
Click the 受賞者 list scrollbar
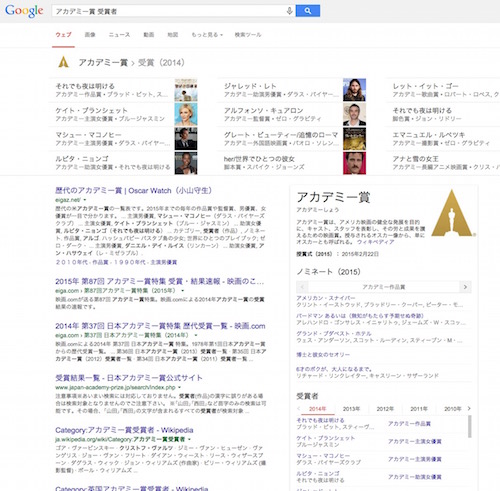(470, 427)
